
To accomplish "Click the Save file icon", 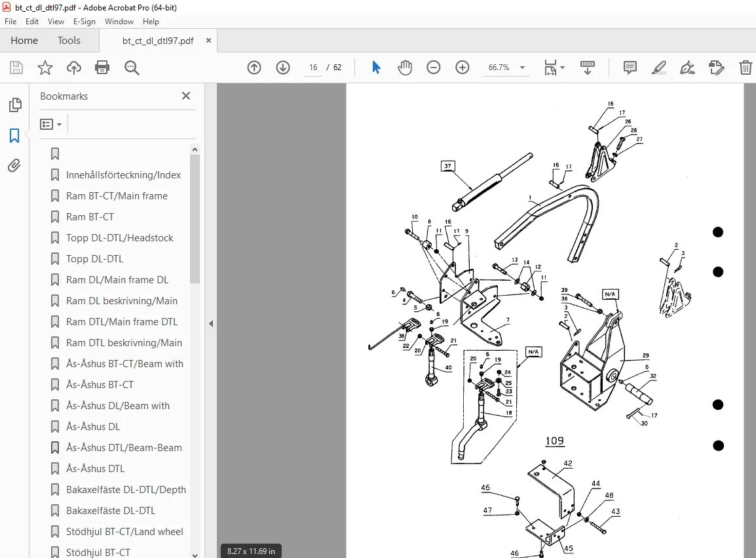I will (x=16, y=68).
